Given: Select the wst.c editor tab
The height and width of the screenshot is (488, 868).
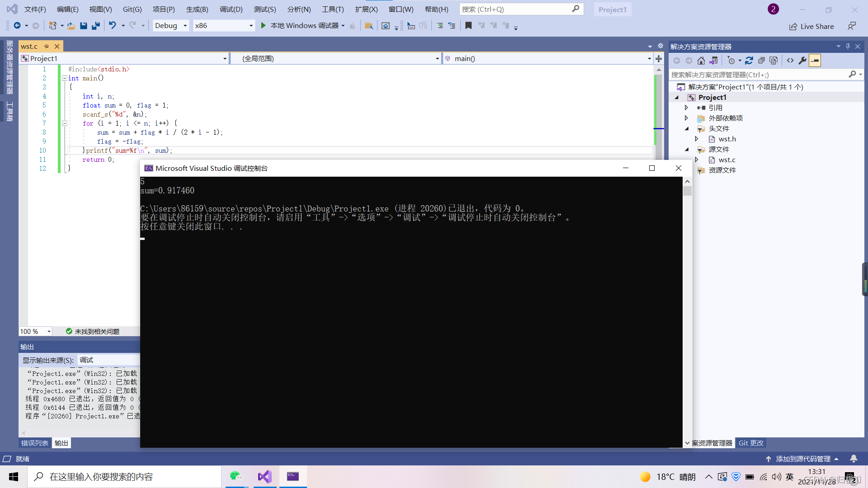Looking at the screenshot, I should [29, 46].
